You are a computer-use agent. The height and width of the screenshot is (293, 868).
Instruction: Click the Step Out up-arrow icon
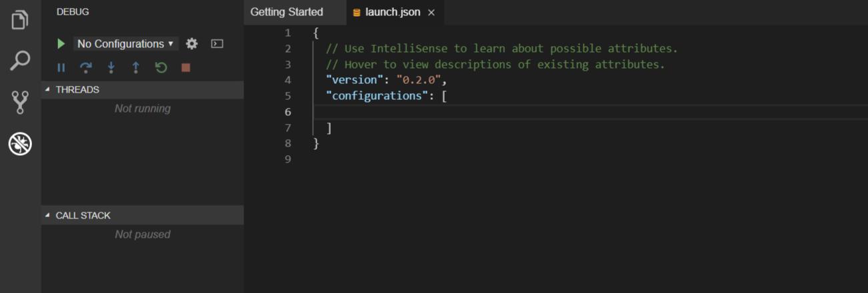tap(135, 67)
